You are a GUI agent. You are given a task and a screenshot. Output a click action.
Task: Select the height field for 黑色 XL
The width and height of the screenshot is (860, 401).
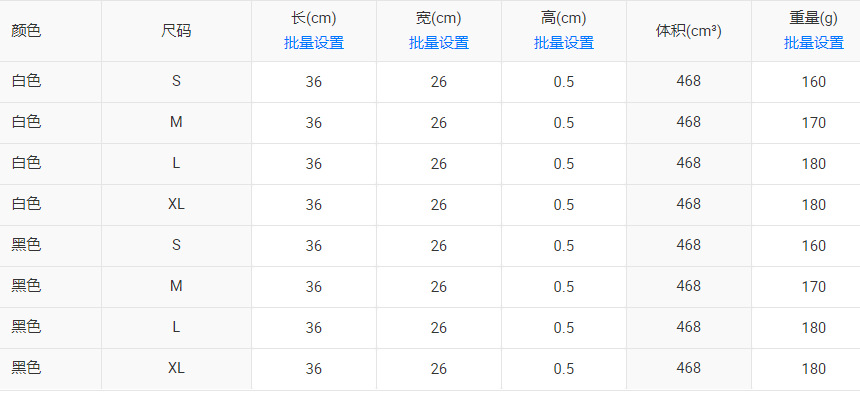(564, 369)
